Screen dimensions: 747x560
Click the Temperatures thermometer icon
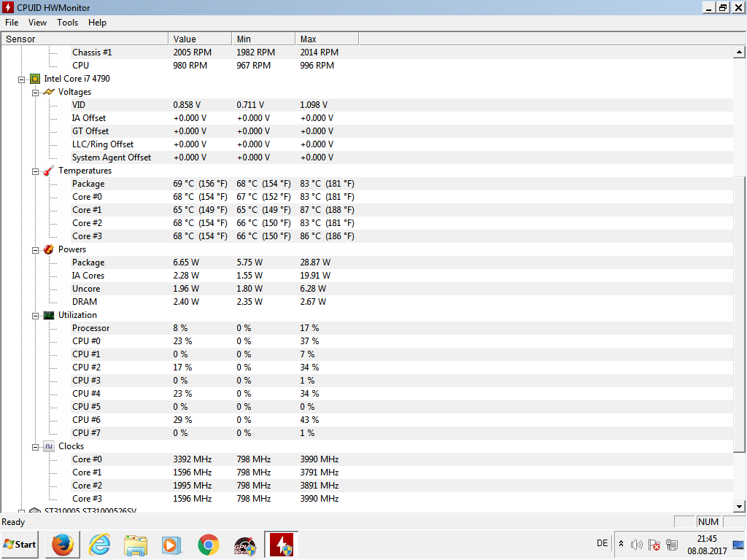pos(49,171)
